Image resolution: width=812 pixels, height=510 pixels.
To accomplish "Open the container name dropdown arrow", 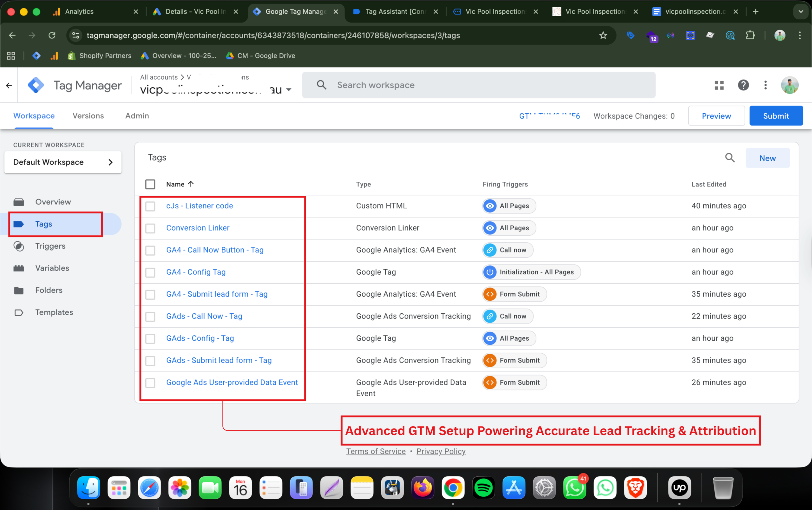I will (289, 90).
